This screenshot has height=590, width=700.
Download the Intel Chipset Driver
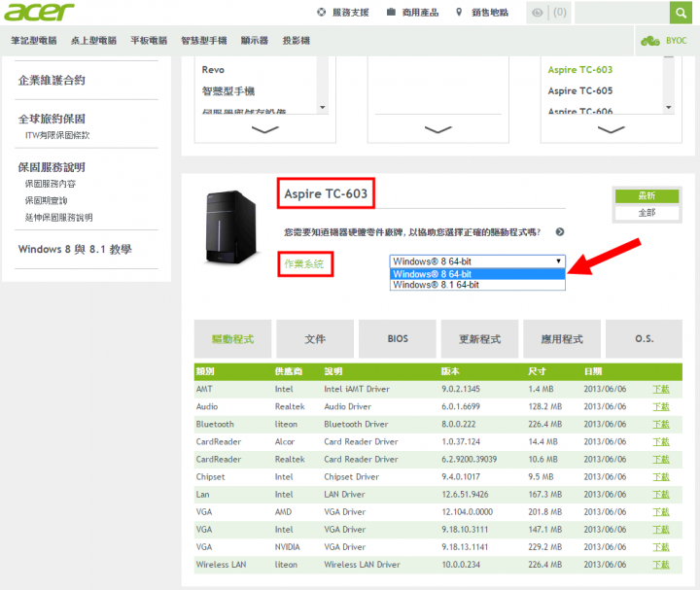coord(661,476)
